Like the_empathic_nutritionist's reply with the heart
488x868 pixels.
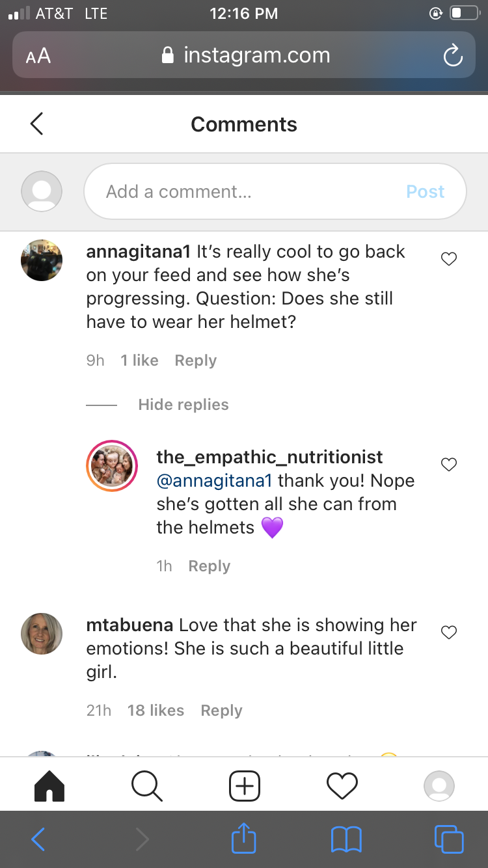coord(449,465)
